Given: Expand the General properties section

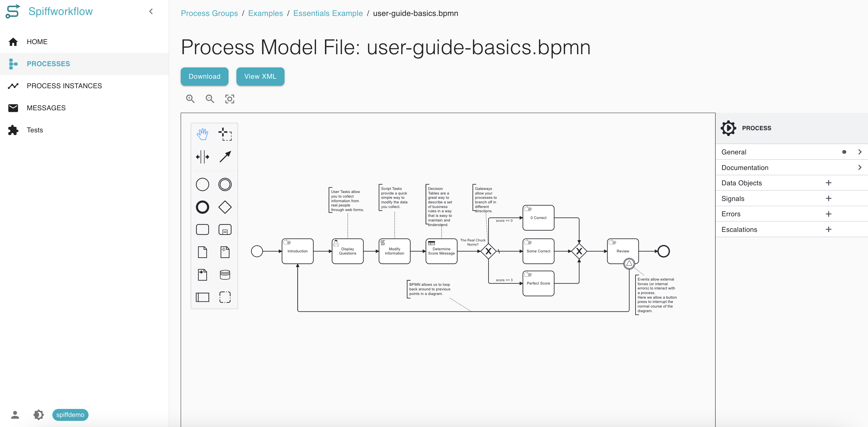Looking at the screenshot, I should coord(791,152).
